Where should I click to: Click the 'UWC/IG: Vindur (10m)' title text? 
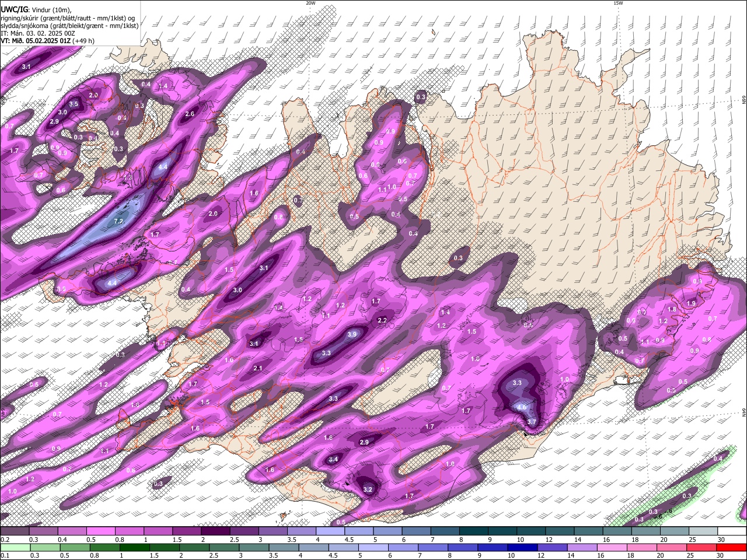36,9
